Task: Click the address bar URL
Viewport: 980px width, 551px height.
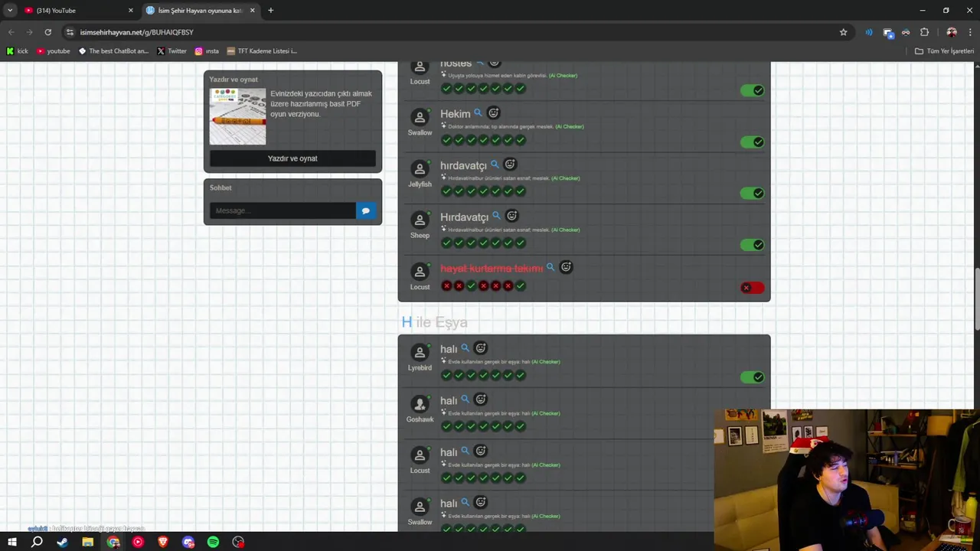Action: [137, 32]
